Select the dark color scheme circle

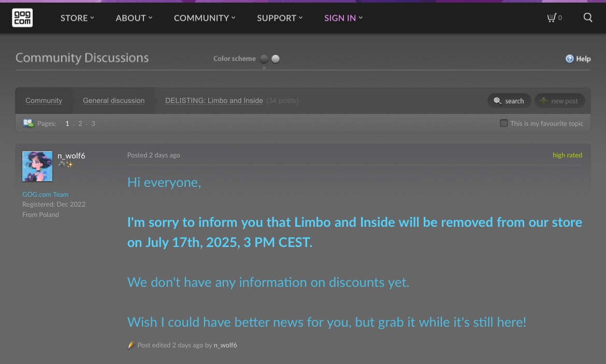264,59
